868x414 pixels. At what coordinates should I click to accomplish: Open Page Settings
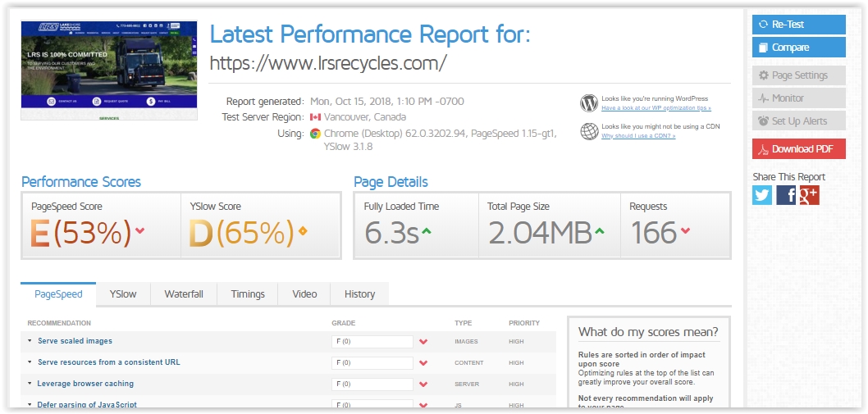798,75
